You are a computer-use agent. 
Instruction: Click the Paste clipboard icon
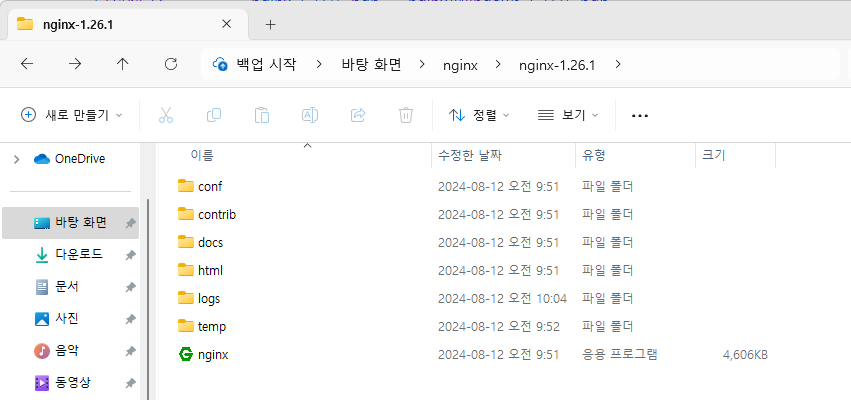pos(262,115)
